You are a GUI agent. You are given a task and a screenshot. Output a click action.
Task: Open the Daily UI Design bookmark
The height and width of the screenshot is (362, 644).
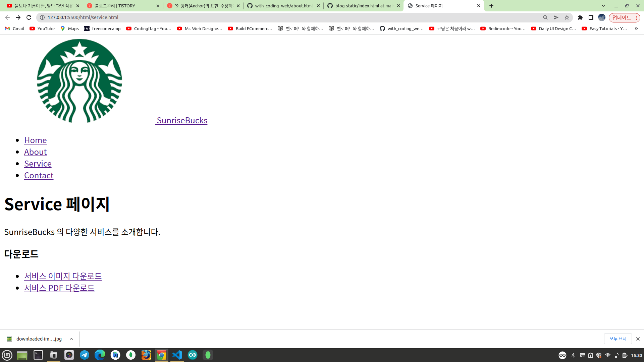tap(553, 28)
